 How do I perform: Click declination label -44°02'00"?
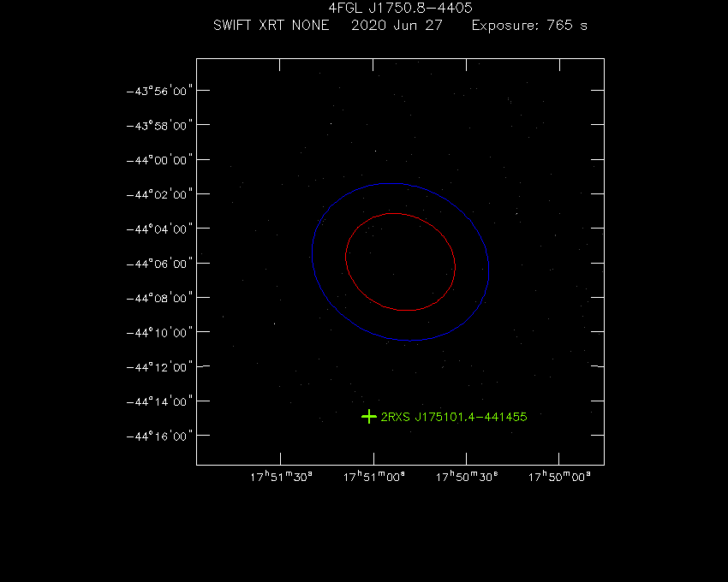(159, 194)
